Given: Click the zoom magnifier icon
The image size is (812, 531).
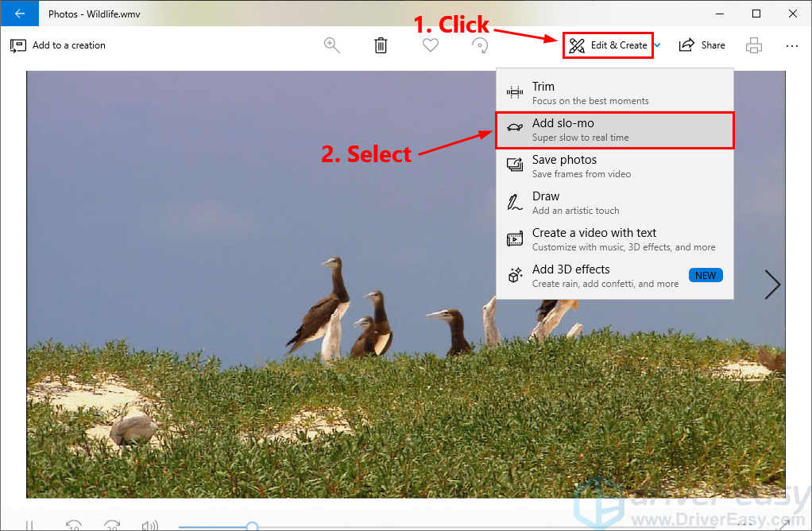Looking at the screenshot, I should coord(332,45).
